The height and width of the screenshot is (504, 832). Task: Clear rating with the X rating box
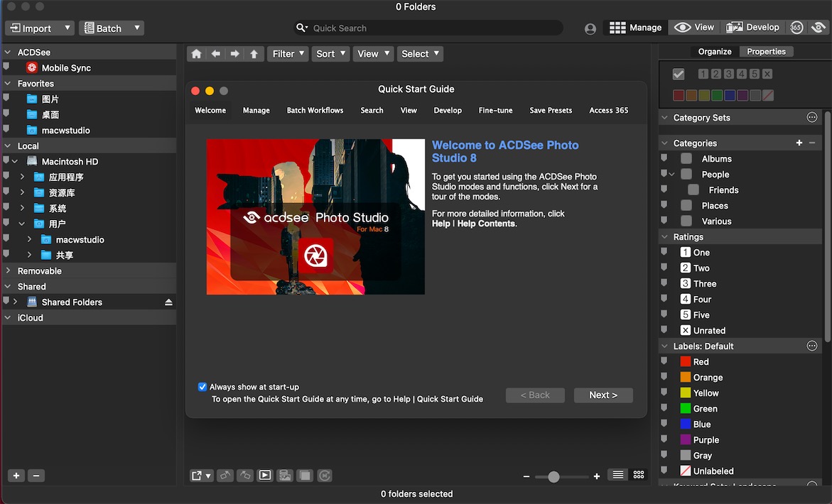pyautogui.click(x=767, y=74)
